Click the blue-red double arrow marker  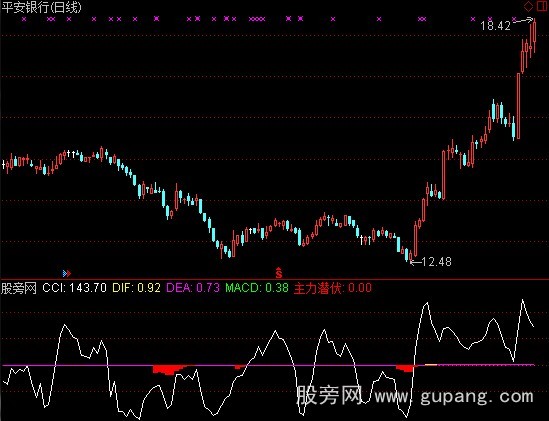point(67,273)
